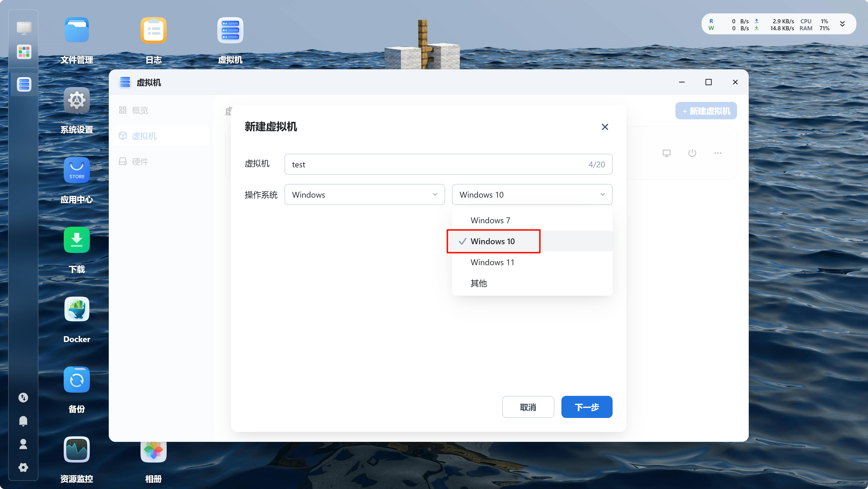Viewport: 868px width, 489px height.
Task: Switch to the 虚拟机 sidebar tab
Action: click(x=161, y=136)
